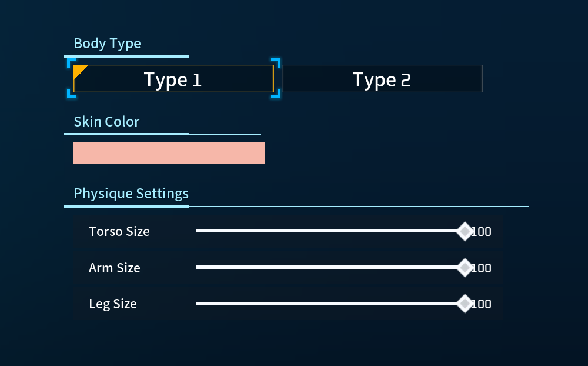Select the Leg Size label

[x=113, y=304]
